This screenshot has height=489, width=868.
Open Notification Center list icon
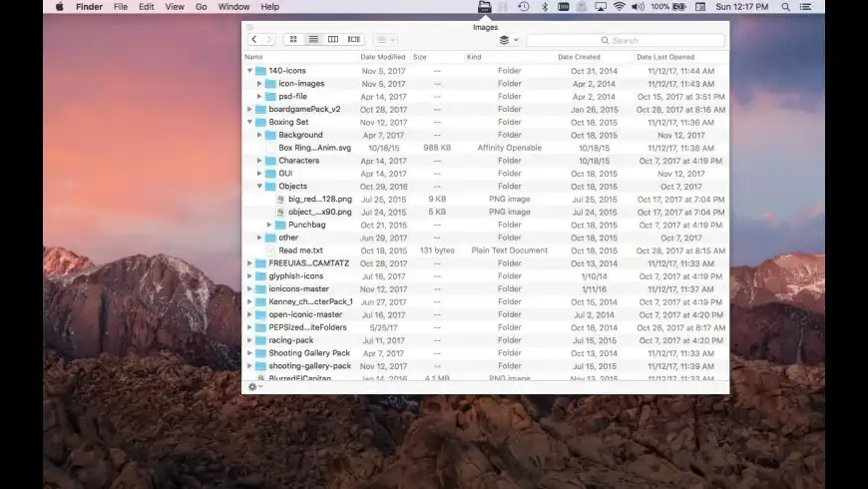805,7
